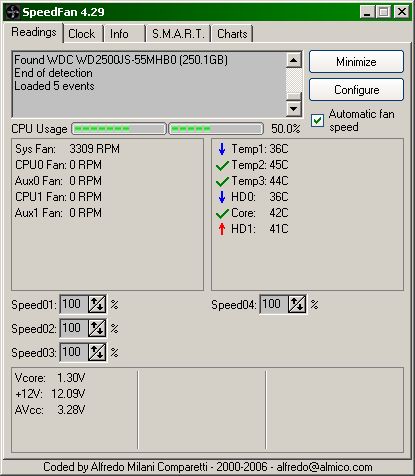Click the Speed01 up/down spinner
Viewport: 415px width, 476px height.
(97, 304)
